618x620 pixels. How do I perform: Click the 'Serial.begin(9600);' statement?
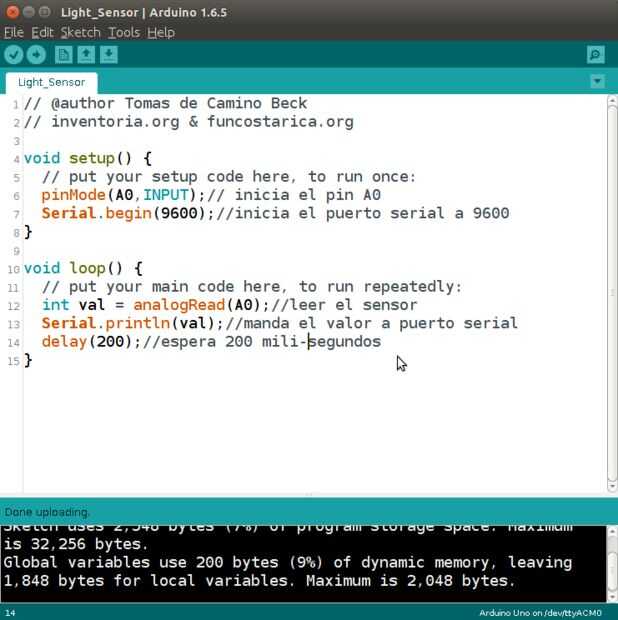point(128,214)
